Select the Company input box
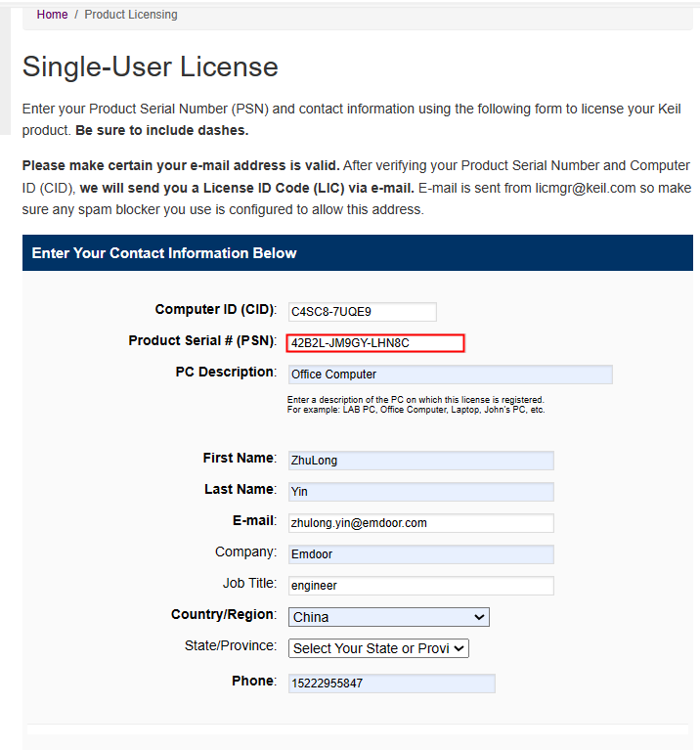This screenshot has width=700, height=750. click(x=420, y=554)
